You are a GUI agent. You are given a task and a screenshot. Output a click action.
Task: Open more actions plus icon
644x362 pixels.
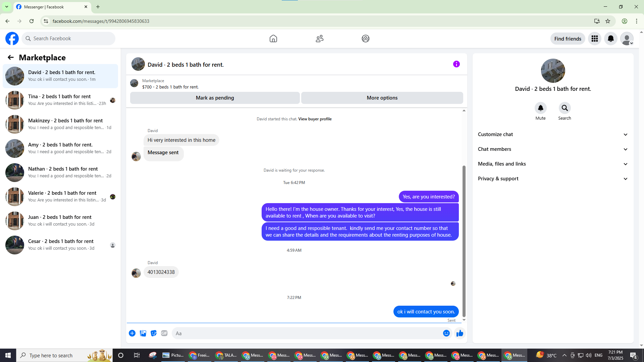[132, 333]
